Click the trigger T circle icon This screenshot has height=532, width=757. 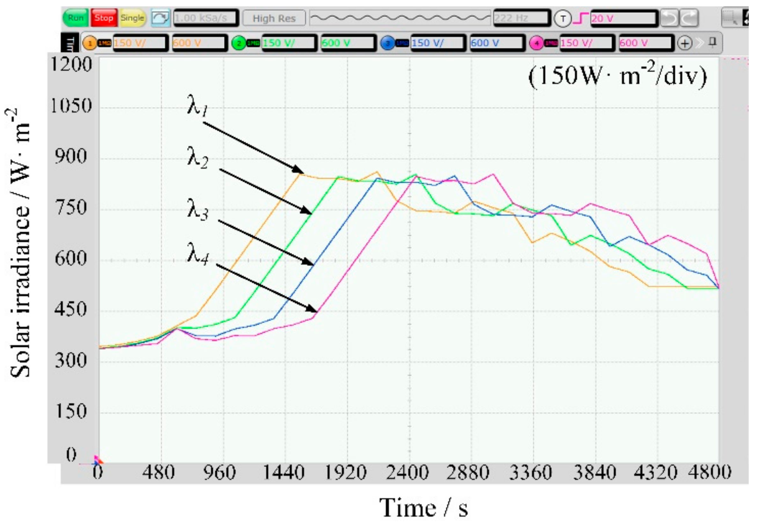(x=562, y=19)
